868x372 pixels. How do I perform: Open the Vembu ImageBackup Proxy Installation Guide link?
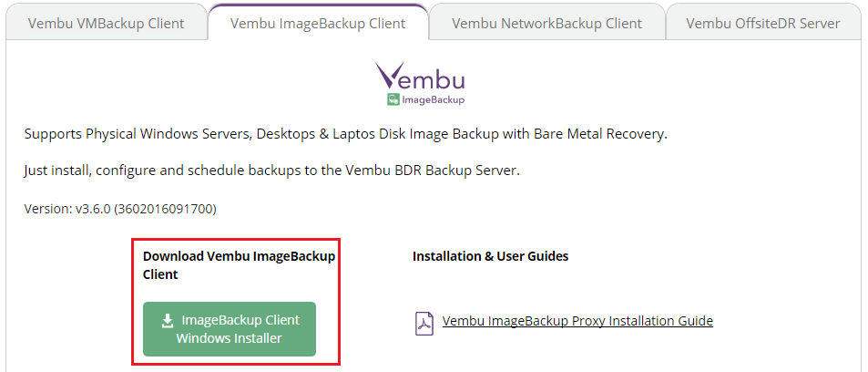coord(577,321)
